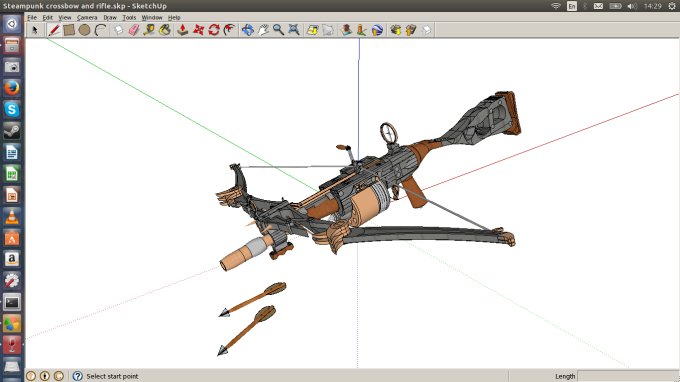This screenshot has height=382, width=680.
Task: Click the Share Model icon
Action: click(411, 30)
